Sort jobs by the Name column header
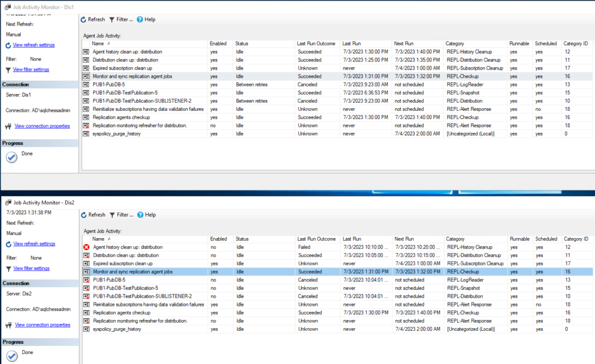Image resolution: width=595 pixels, height=364 pixels. tap(97, 44)
